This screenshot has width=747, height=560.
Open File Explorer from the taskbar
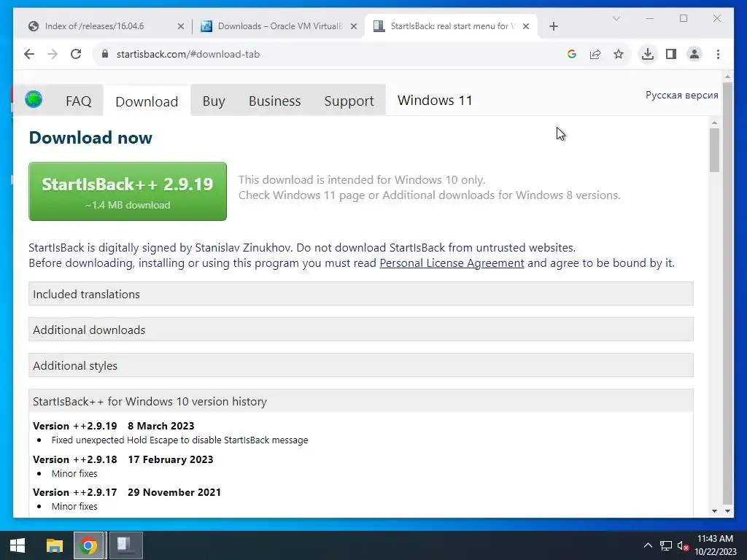pos(54,545)
